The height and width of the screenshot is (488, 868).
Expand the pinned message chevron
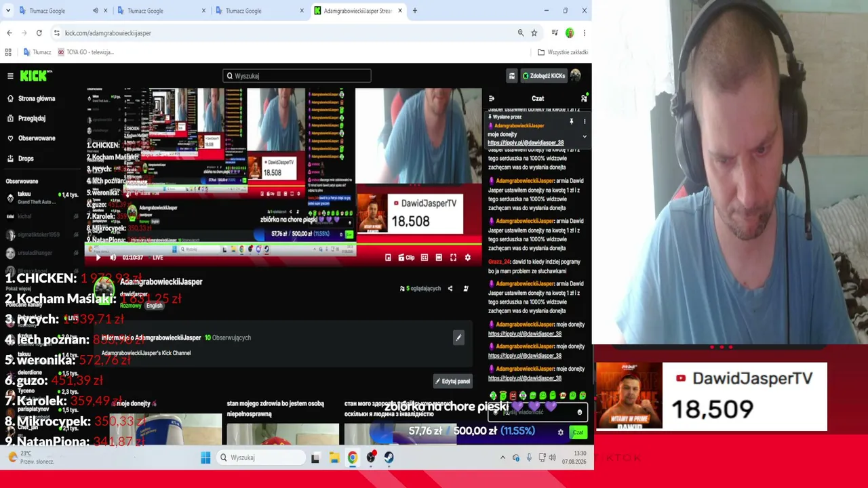click(585, 136)
